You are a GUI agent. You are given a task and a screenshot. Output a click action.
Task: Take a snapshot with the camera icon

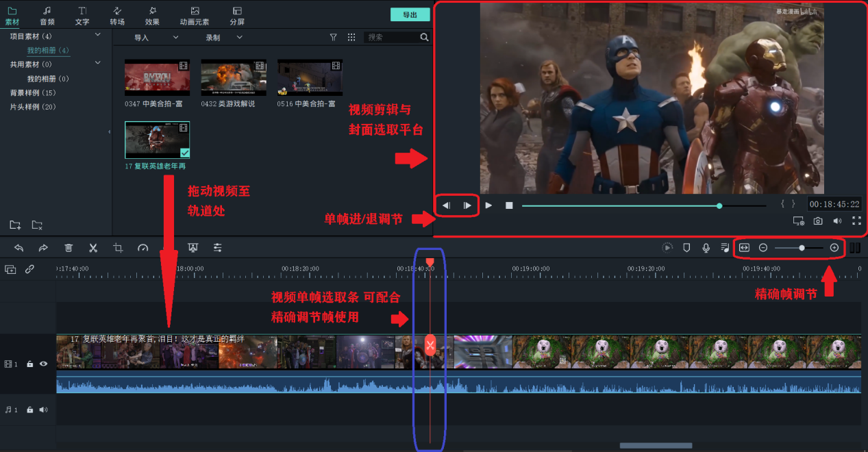tap(817, 221)
